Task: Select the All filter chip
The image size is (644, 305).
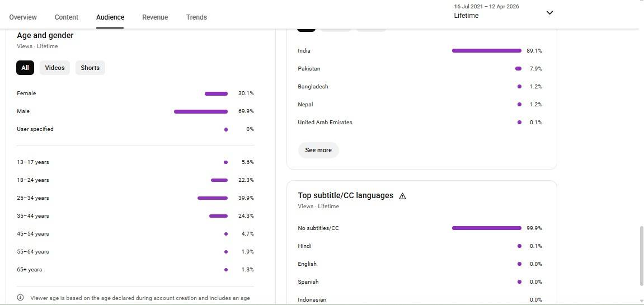Action: [25, 68]
